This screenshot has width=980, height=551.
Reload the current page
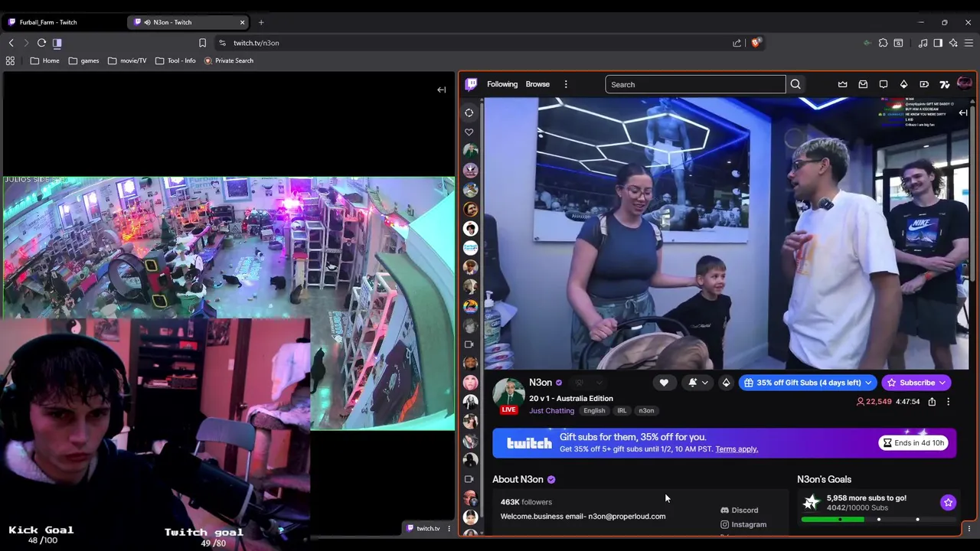[x=41, y=43]
